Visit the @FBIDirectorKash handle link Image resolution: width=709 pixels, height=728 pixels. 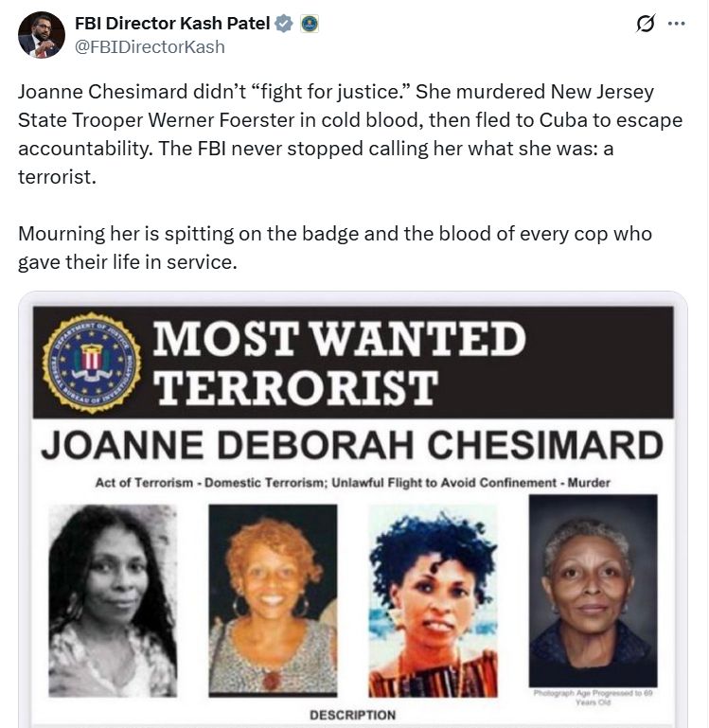click(150, 47)
